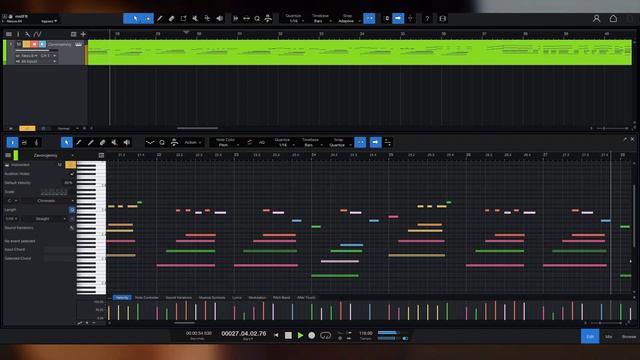Click return to zero in transport
This screenshot has height=360, width=640.
[276, 335]
